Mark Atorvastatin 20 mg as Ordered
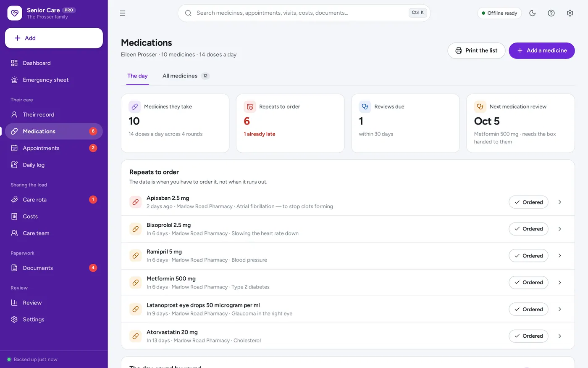Screen dimensions: 588x368 click(528, 336)
